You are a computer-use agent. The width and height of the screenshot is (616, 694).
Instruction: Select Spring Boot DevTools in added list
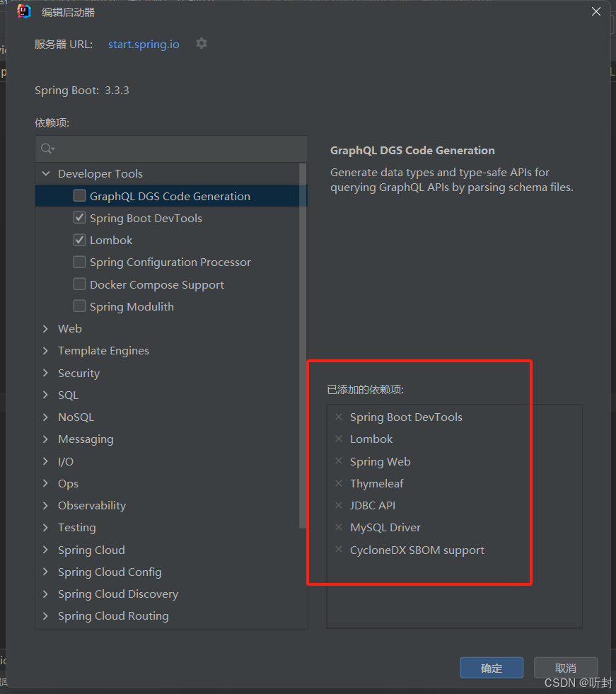click(x=406, y=417)
